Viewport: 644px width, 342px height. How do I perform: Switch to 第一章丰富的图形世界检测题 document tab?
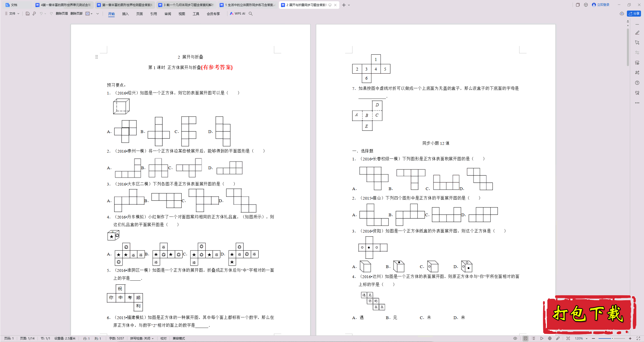[125, 5]
